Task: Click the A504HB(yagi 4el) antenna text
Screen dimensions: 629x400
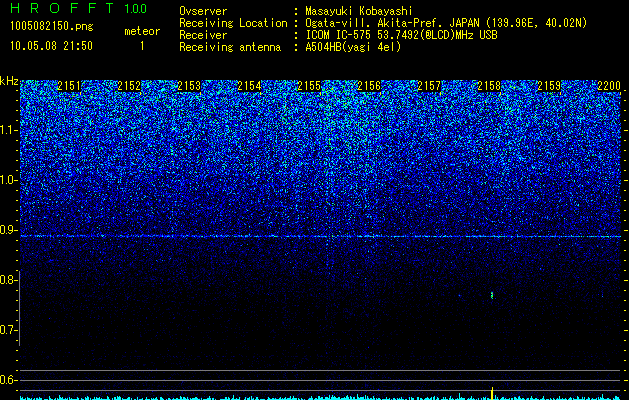Action: coord(353,47)
